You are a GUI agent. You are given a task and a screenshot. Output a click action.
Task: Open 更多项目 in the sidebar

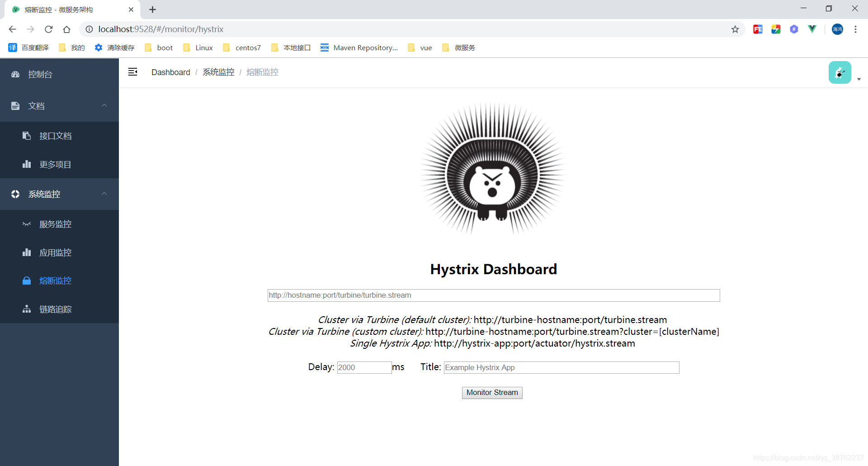59,164
